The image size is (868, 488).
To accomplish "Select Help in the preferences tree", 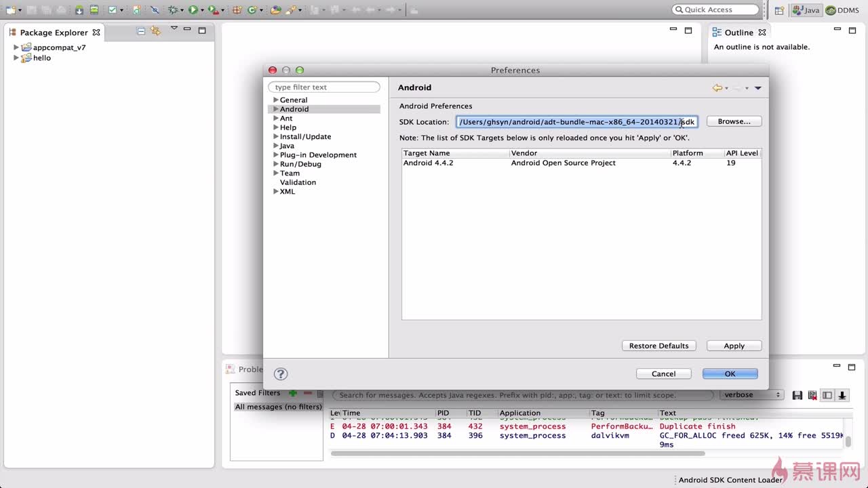I will [288, 127].
